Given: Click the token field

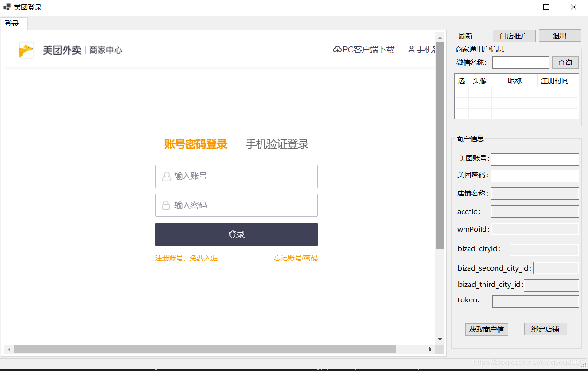Looking at the screenshot, I should (536, 301).
